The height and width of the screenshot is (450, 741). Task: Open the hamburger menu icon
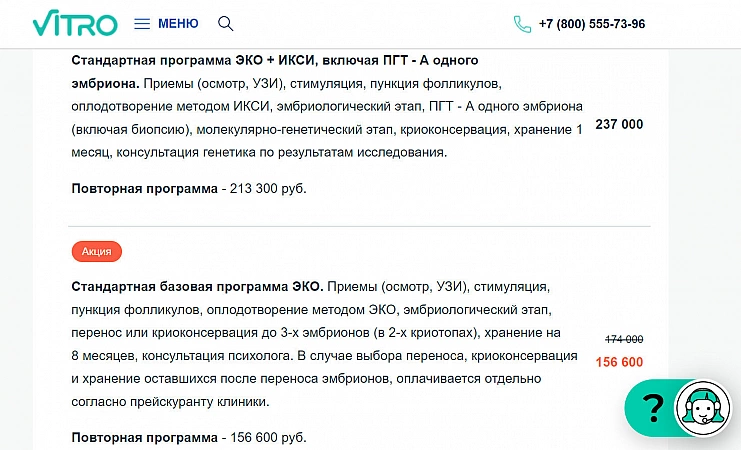tap(142, 24)
